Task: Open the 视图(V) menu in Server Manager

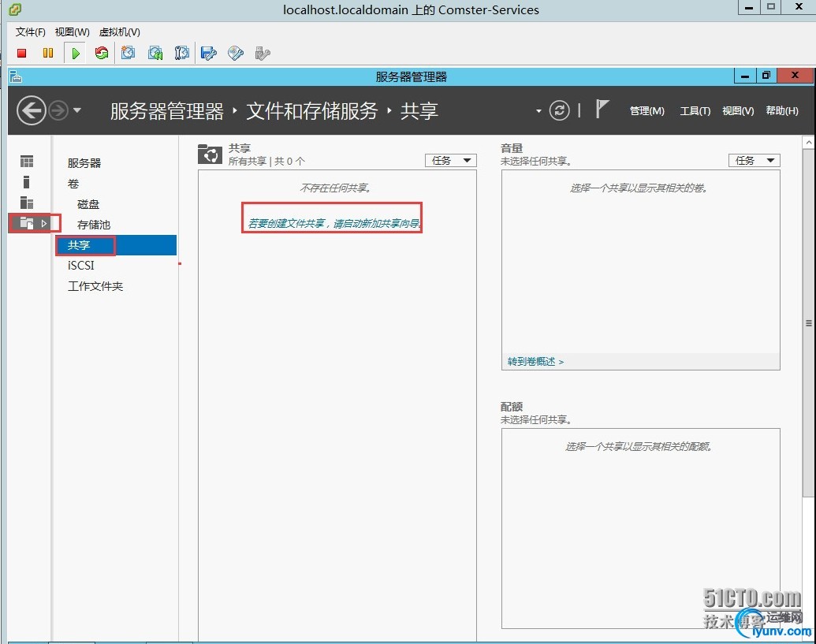Action: pyautogui.click(x=738, y=111)
